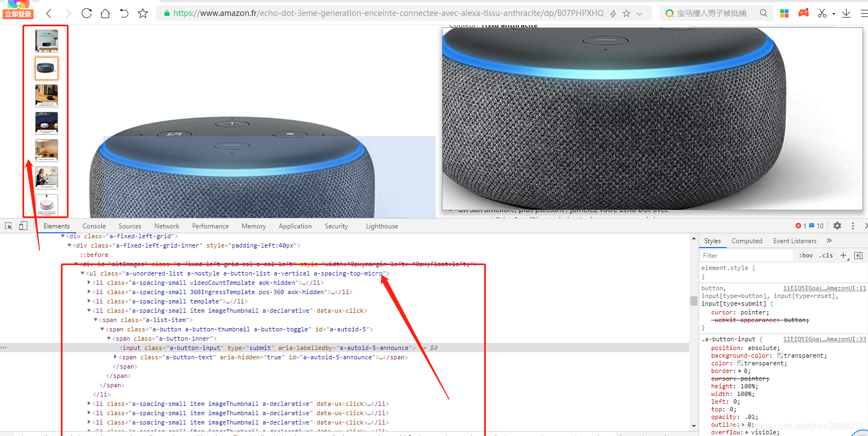868x436 pixels.
Task: Click background-color transparent color swatch
Action: pyautogui.click(x=780, y=355)
